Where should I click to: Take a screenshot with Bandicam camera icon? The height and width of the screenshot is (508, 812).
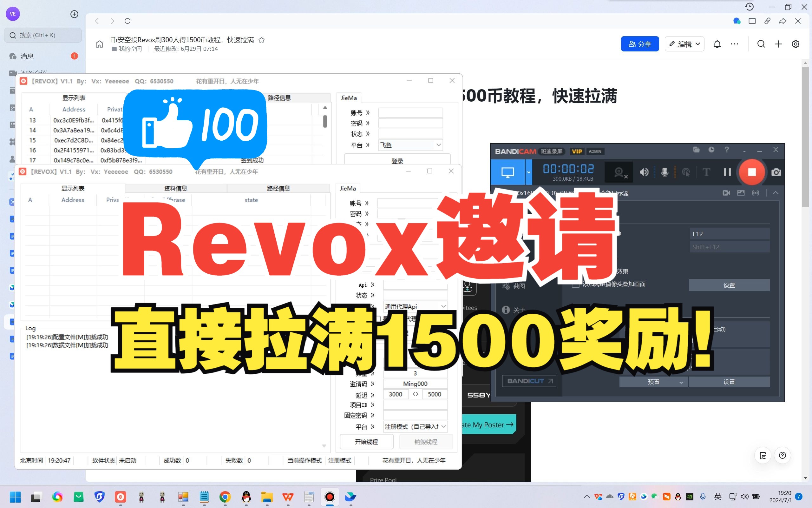click(x=776, y=172)
